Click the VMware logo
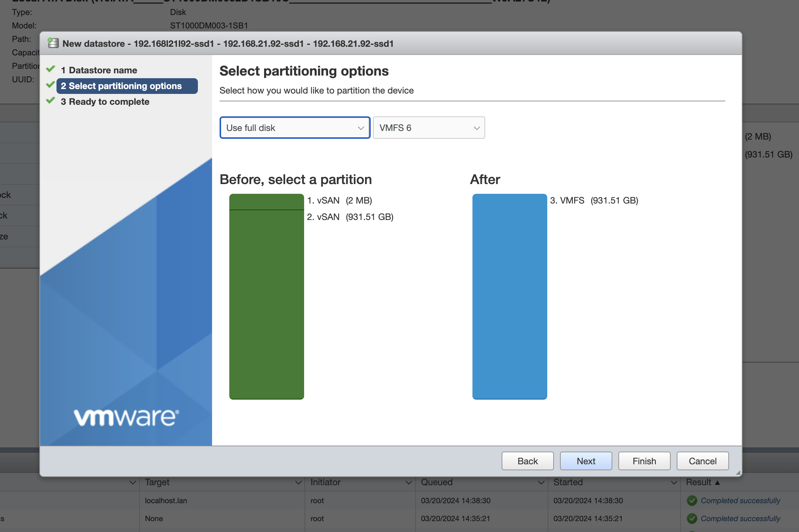799x532 pixels. (126, 417)
